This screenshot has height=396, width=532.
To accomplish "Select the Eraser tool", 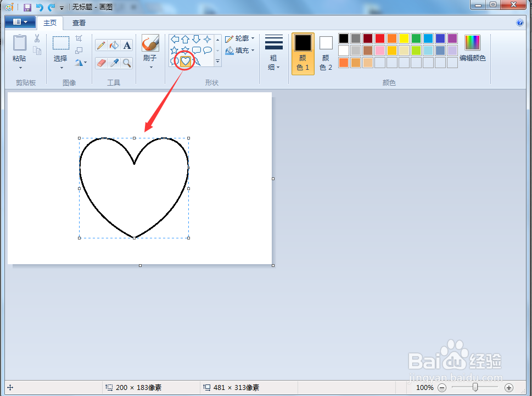I will point(101,63).
